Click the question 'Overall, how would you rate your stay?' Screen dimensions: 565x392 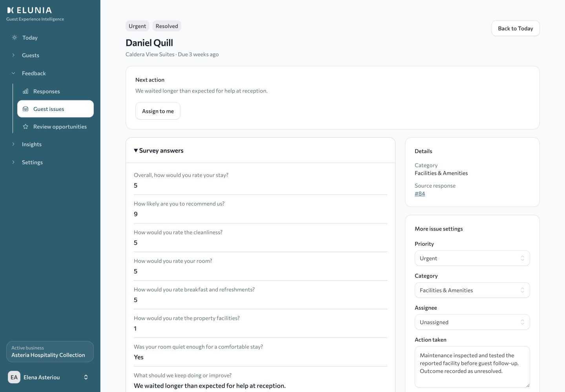point(181,175)
